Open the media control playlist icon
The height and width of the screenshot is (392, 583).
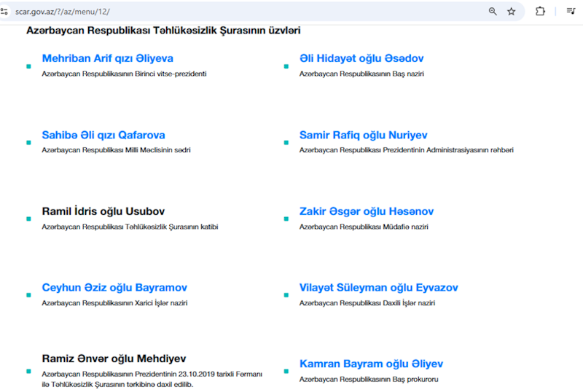pyautogui.click(x=571, y=12)
